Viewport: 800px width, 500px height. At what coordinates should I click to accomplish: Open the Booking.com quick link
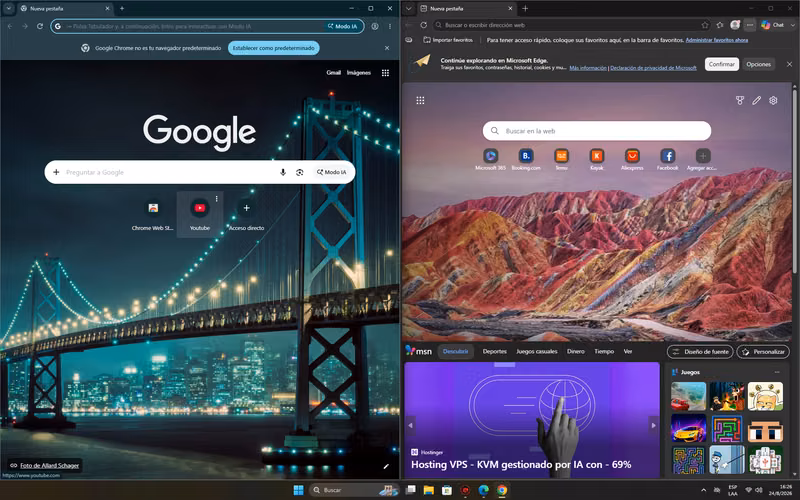click(526, 159)
